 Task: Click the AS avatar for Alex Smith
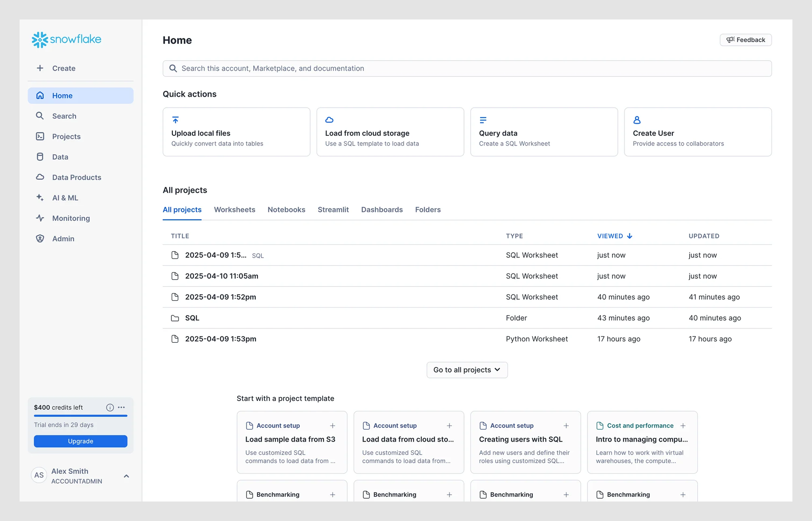point(39,475)
